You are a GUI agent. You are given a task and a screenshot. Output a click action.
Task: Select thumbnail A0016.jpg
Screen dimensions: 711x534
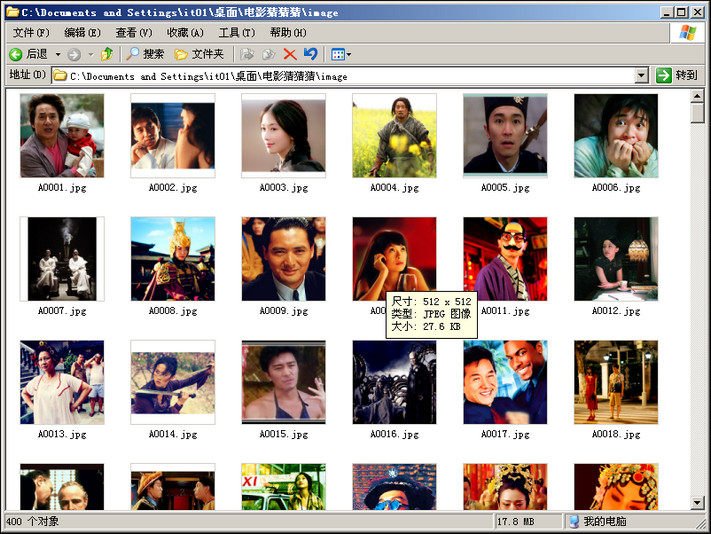point(394,382)
